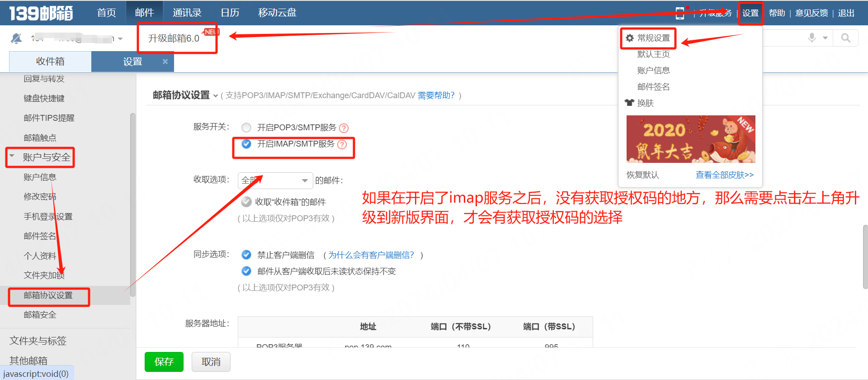The width and height of the screenshot is (868, 380).
Task: Switch to the 收件箱 tab
Action: point(50,62)
